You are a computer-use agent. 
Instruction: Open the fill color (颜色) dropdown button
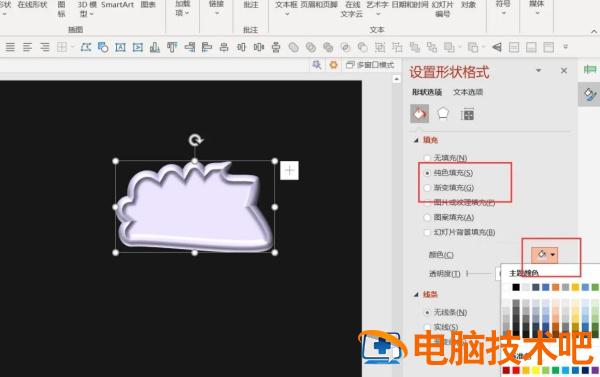coord(544,255)
